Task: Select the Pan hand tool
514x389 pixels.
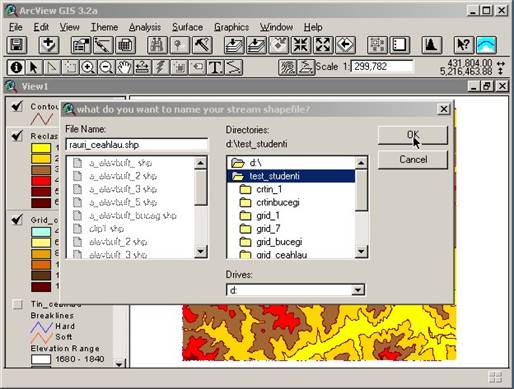Action: (124, 67)
